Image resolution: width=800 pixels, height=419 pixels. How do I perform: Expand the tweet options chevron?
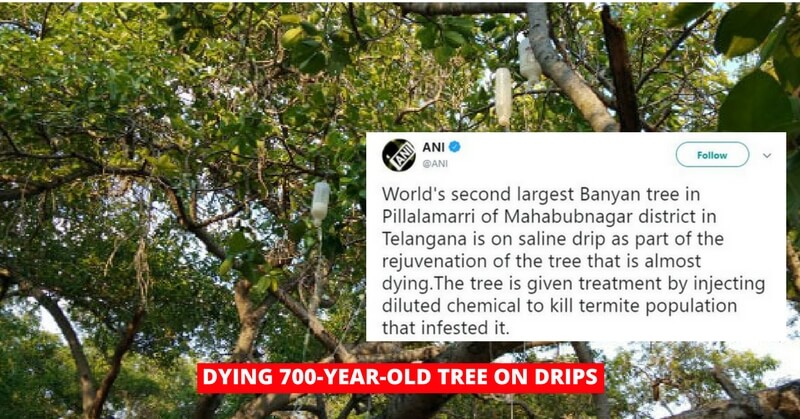pos(767,155)
